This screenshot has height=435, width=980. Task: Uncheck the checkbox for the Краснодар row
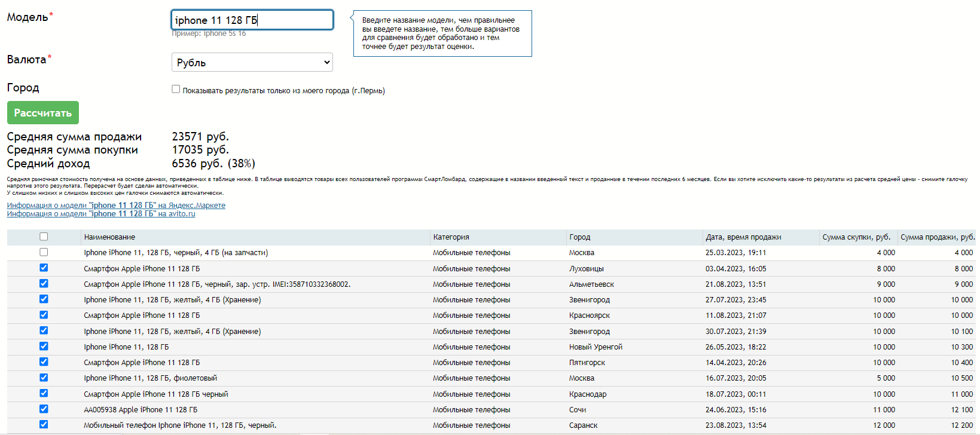pyautogui.click(x=44, y=393)
